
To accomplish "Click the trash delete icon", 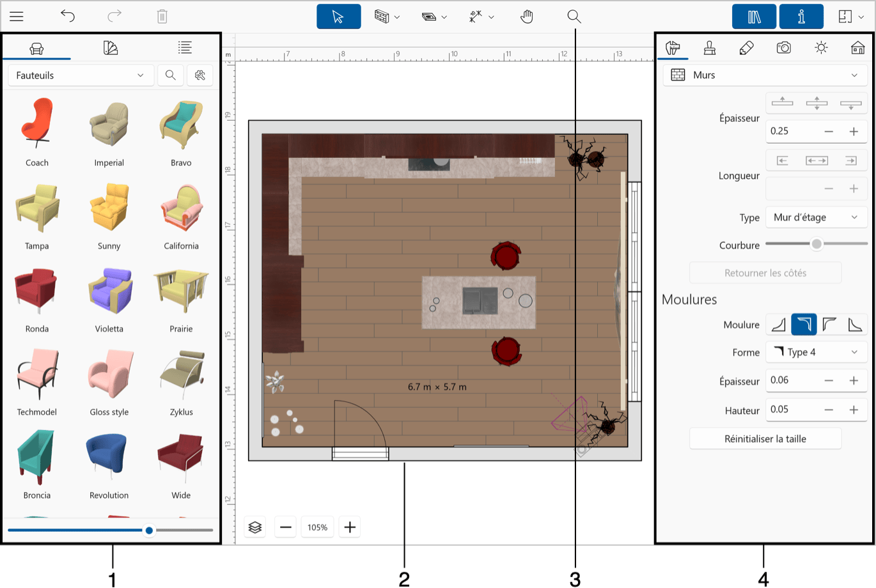I will (x=162, y=17).
